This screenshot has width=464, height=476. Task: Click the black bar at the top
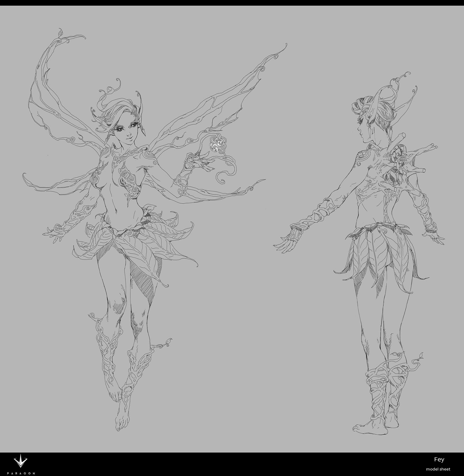232,3
